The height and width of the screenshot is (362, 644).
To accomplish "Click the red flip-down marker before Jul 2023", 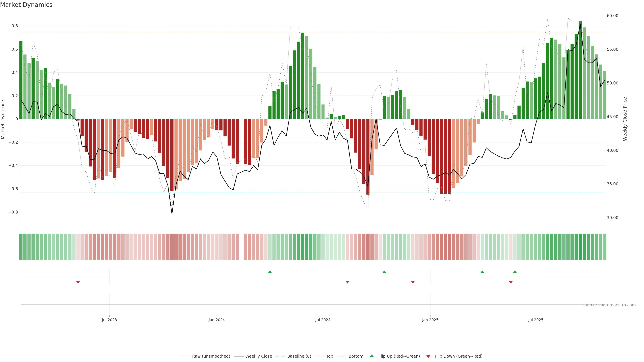I will (x=78, y=282).
